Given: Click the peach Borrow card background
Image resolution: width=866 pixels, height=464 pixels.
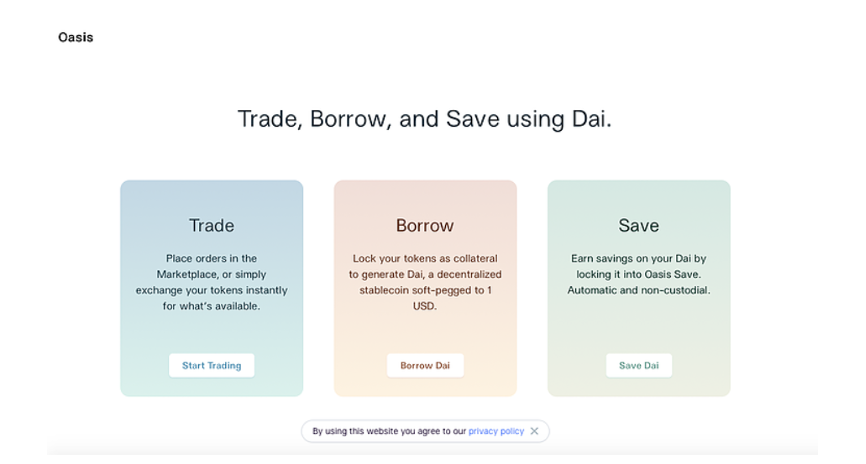Looking at the screenshot, I should (425, 333).
